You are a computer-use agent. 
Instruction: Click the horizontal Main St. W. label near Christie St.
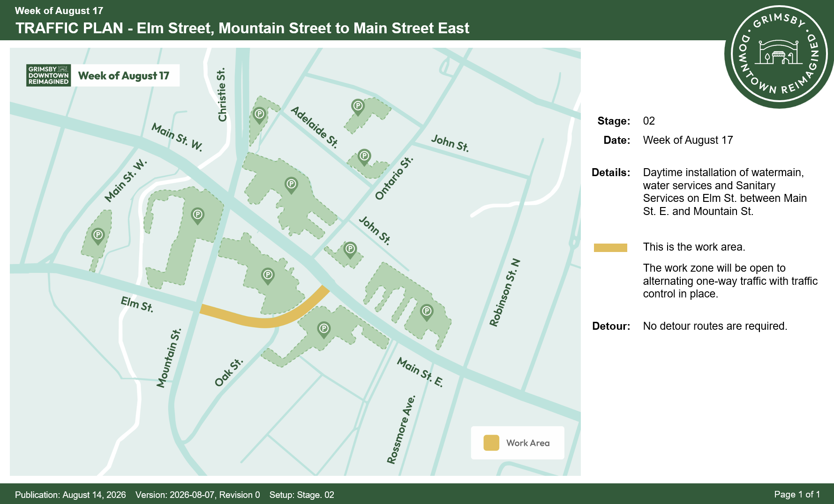177,137
